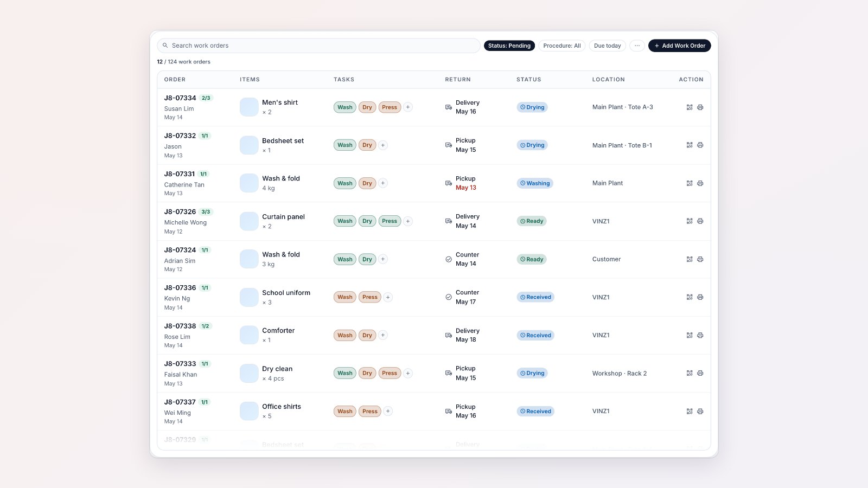Image resolution: width=868 pixels, height=488 pixels.
Task: Print label for Adrian Sim's order
Action: pyautogui.click(x=700, y=259)
